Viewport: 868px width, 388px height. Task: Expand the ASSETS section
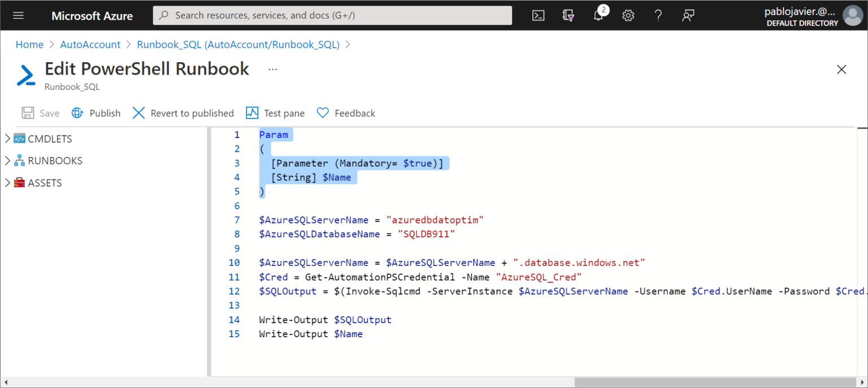pyautogui.click(x=7, y=182)
